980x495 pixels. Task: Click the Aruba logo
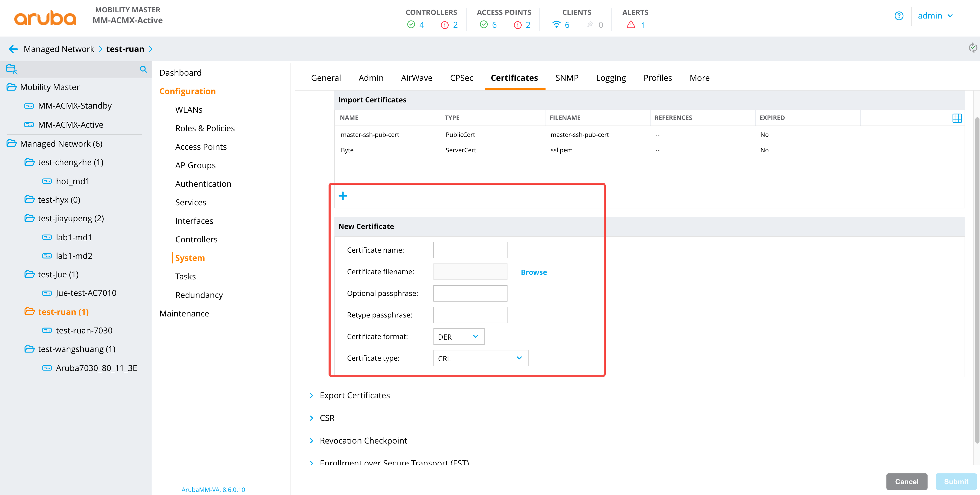[x=45, y=18]
